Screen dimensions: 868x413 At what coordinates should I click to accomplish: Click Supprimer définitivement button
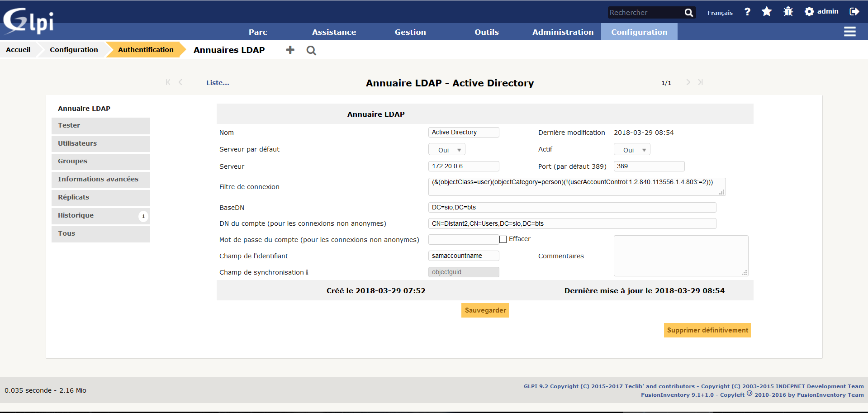click(707, 330)
